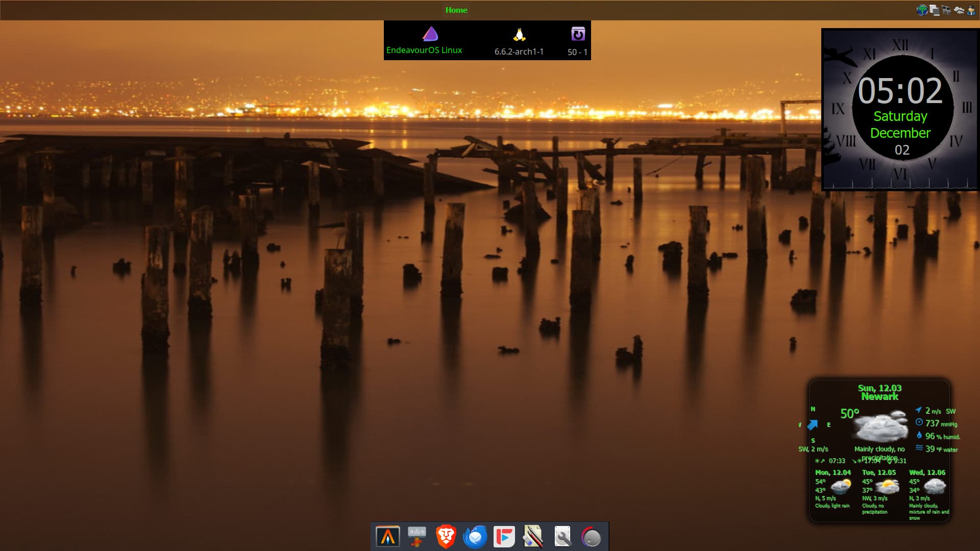Click the 05:02 clock widget
This screenshot has width=980, height=551.
(899, 91)
